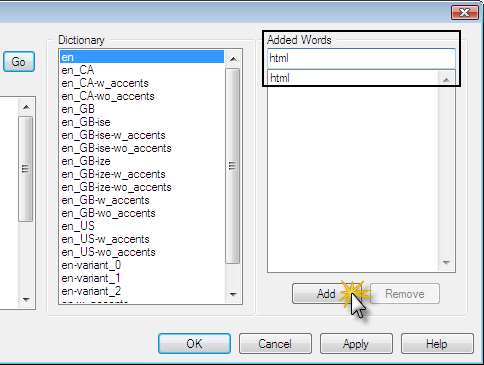Select the en-variant_1 dictionary
This screenshot has width=484, height=365.
142,278
